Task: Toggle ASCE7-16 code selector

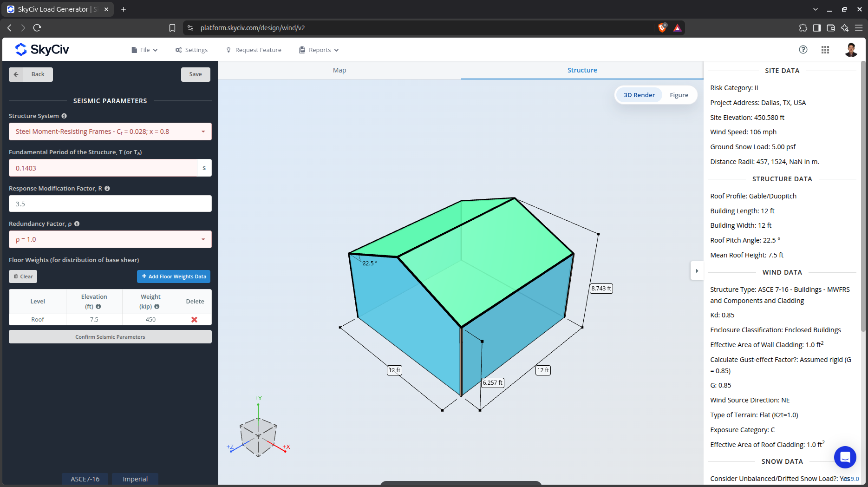Action: tap(85, 479)
